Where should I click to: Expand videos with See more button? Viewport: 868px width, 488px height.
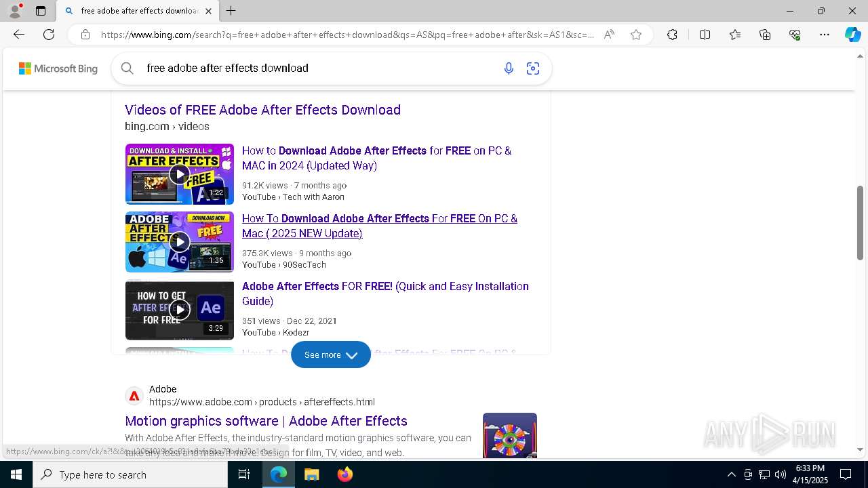click(x=331, y=354)
